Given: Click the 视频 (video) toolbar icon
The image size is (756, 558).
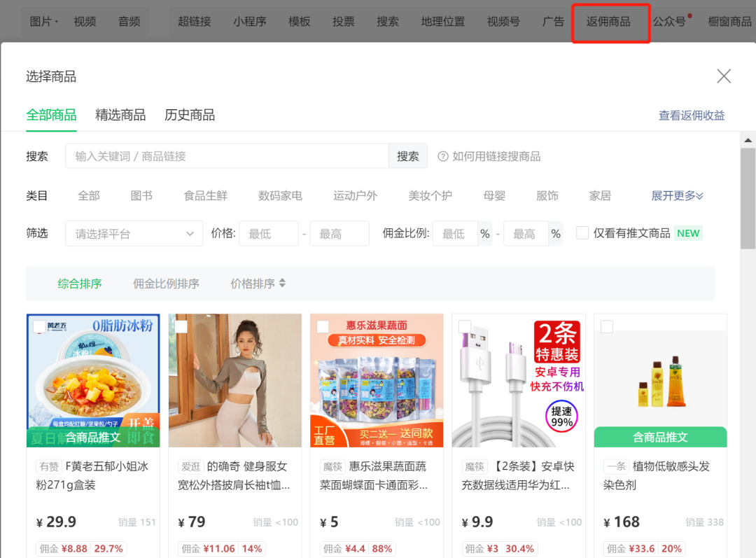Looking at the screenshot, I should [x=85, y=21].
